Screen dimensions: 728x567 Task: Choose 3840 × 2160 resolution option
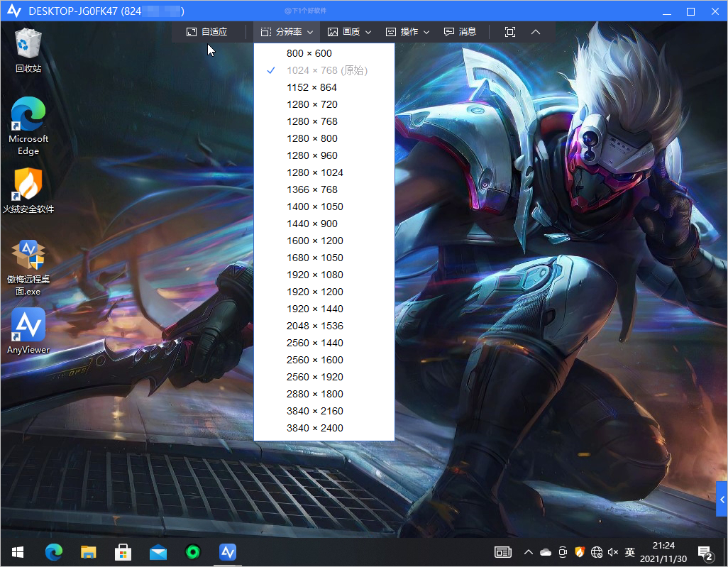click(314, 411)
